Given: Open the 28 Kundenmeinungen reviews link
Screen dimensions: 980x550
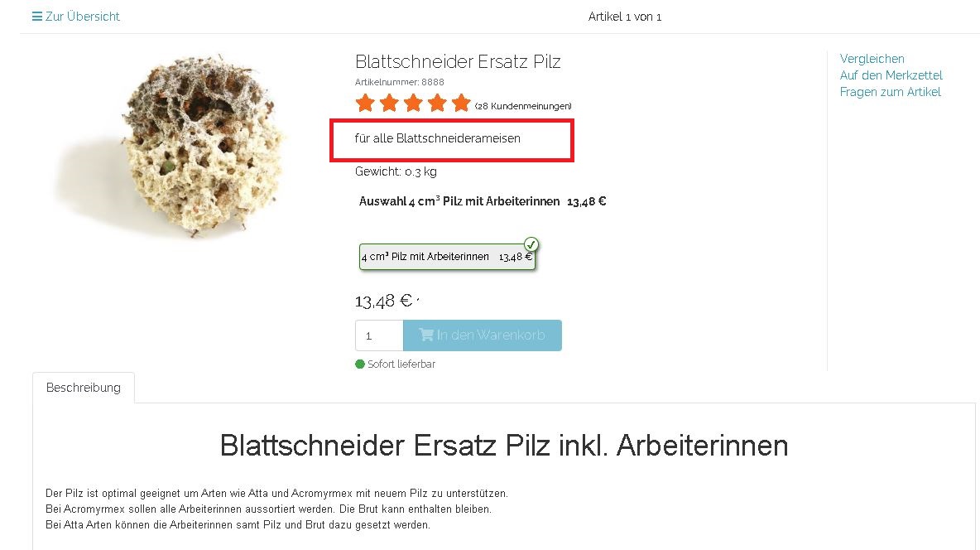Looking at the screenshot, I should [523, 106].
